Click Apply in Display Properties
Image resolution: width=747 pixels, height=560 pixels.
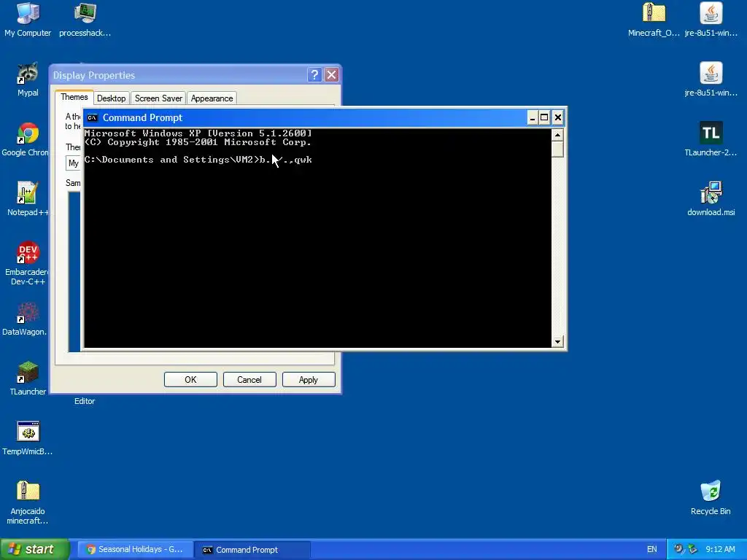[x=309, y=379]
